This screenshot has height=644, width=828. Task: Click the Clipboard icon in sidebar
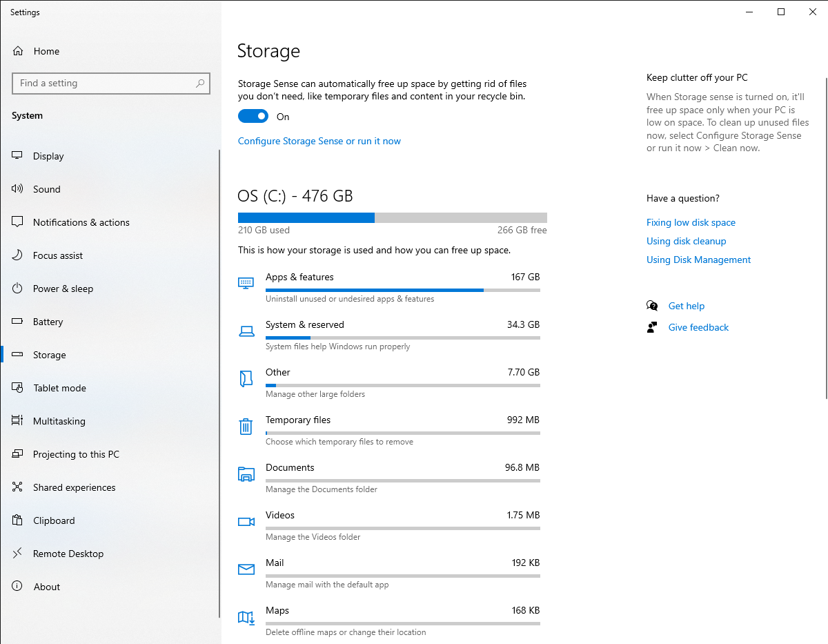tap(18, 520)
